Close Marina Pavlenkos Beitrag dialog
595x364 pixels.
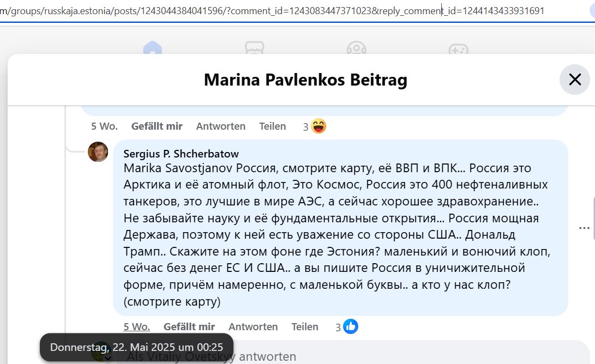574,80
